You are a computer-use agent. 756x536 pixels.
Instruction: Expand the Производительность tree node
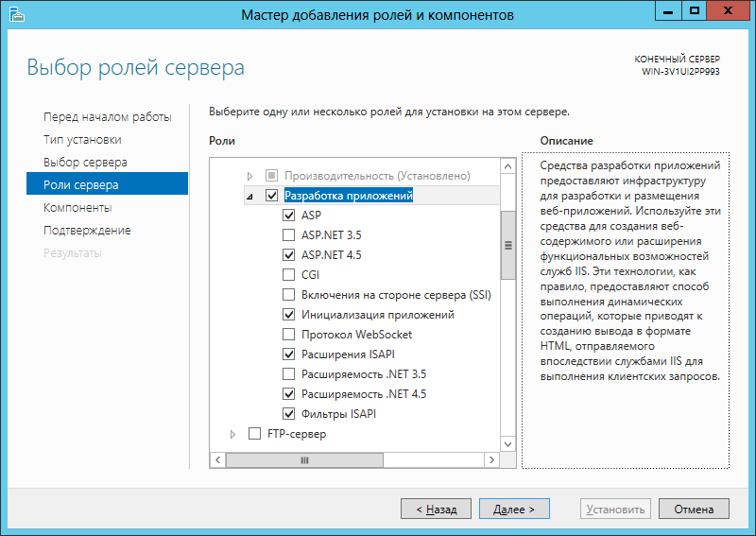point(249,176)
